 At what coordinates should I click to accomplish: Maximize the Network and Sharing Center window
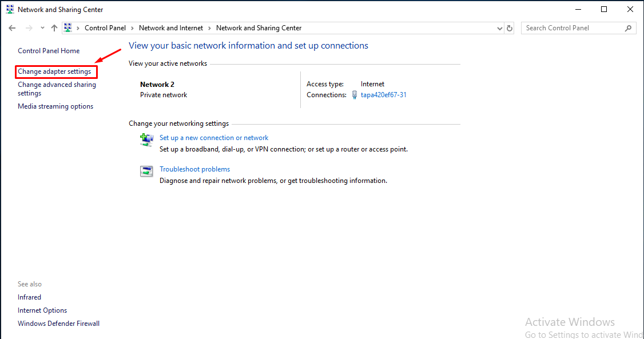(604, 10)
